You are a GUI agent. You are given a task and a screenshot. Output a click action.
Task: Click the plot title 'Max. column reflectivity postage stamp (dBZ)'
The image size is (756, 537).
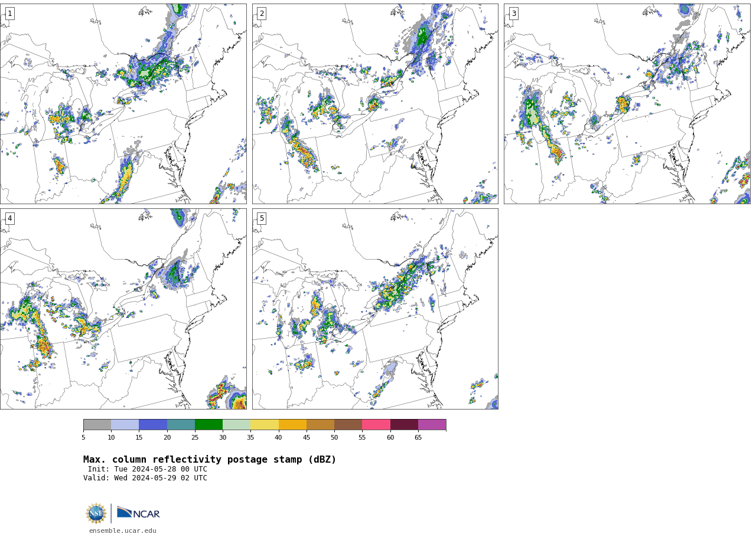click(210, 460)
